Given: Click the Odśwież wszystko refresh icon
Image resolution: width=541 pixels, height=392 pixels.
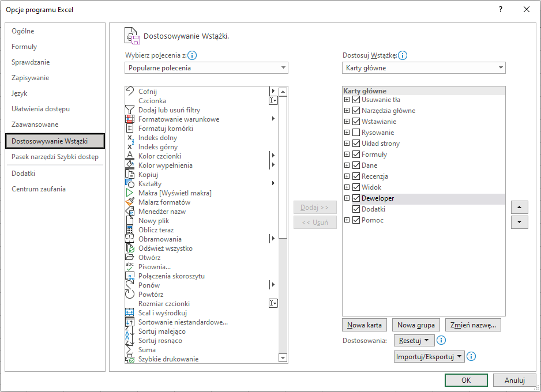Looking at the screenshot, I should tap(129, 248).
